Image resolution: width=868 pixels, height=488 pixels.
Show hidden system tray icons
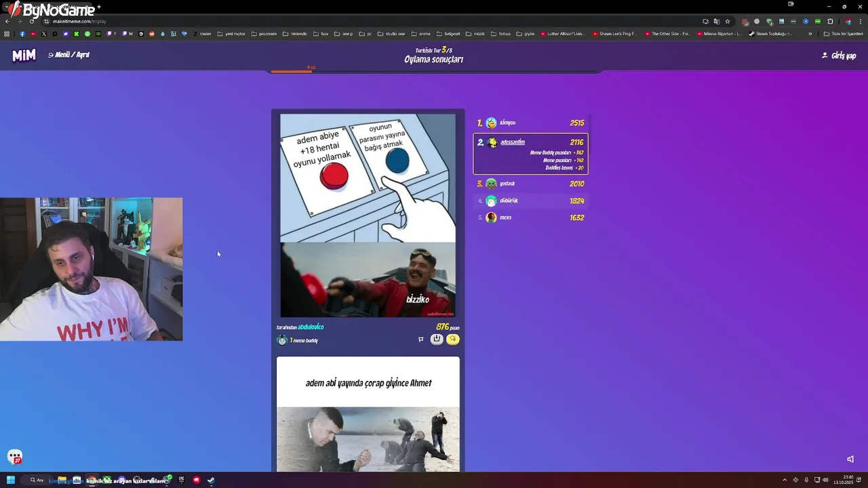(x=785, y=480)
